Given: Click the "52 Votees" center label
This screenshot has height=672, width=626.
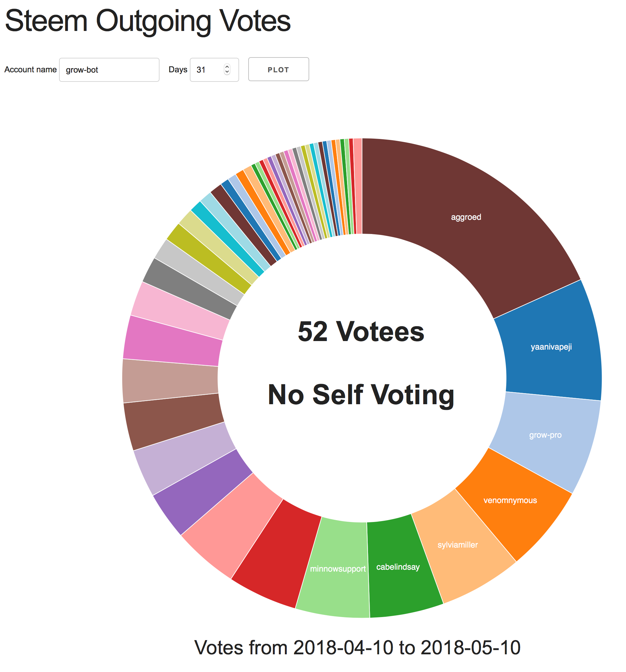Looking at the screenshot, I should (361, 332).
